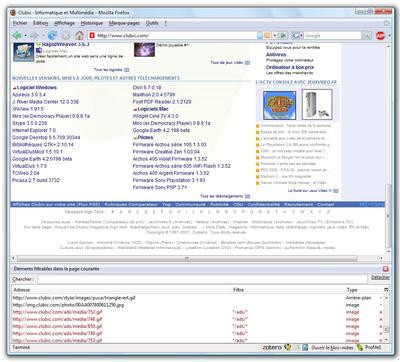
Task: Focus the URL address field
Action: click(x=177, y=35)
